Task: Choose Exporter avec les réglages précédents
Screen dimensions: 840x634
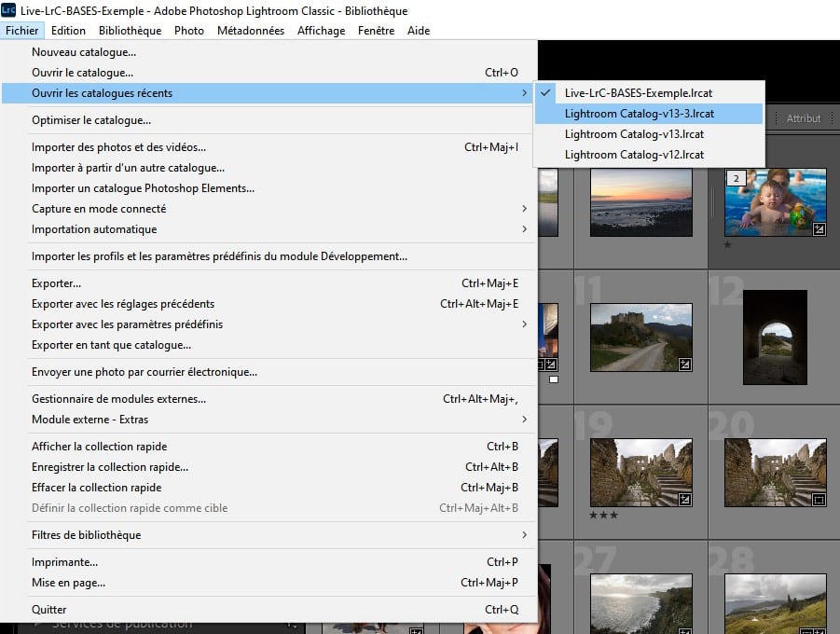Action: [269, 304]
